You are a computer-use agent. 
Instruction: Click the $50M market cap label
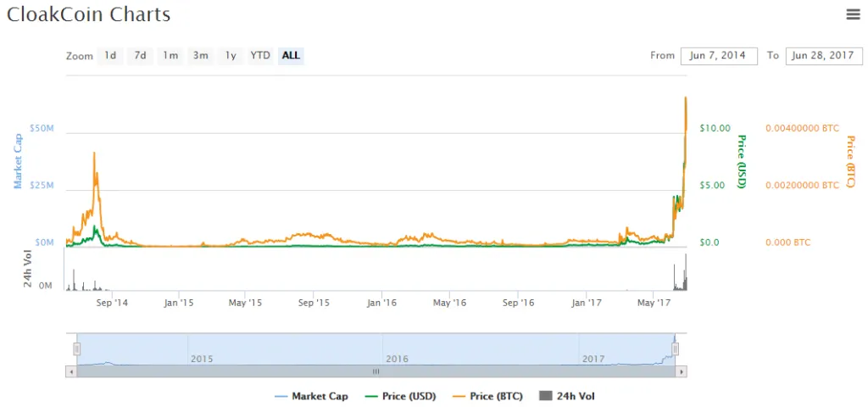[x=42, y=129]
